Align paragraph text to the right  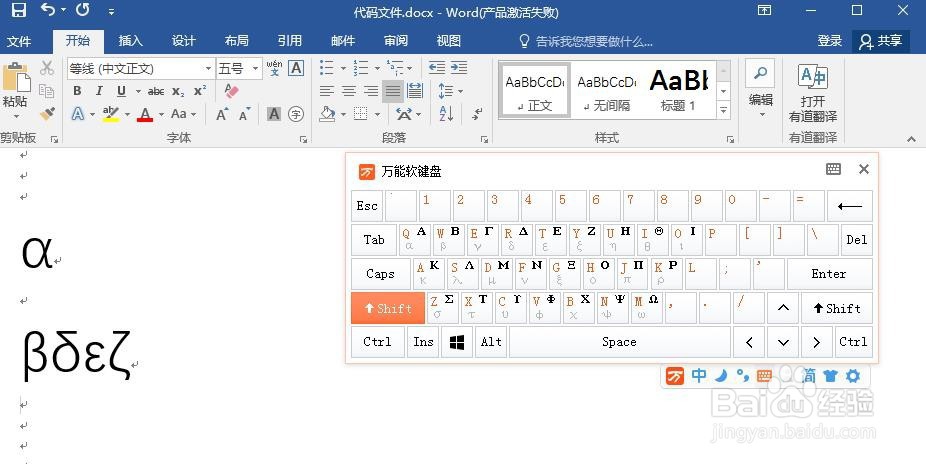pos(371,91)
